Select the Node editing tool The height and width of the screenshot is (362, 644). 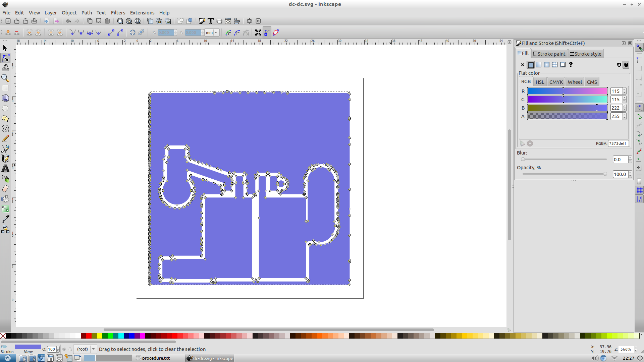click(x=5, y=58)
